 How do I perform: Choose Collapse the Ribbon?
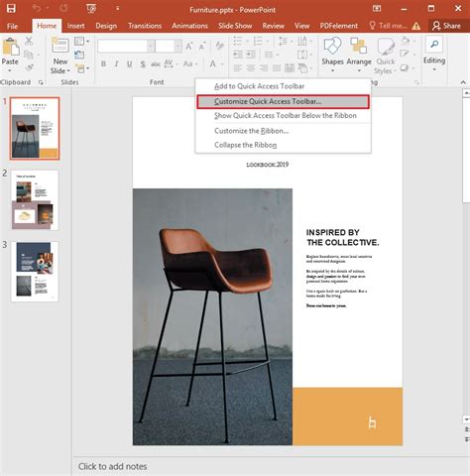coord(283,145)
